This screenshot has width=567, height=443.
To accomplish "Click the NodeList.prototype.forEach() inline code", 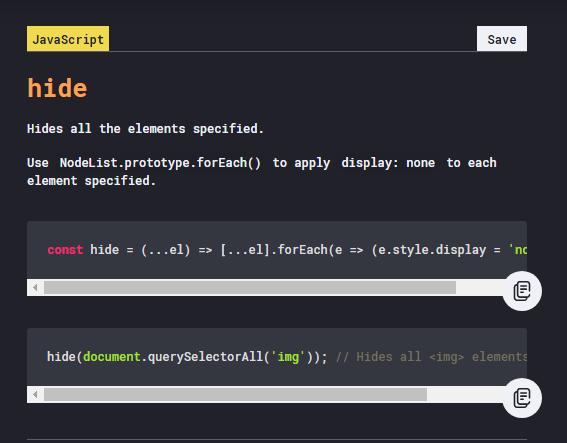I will click(160, 163).
